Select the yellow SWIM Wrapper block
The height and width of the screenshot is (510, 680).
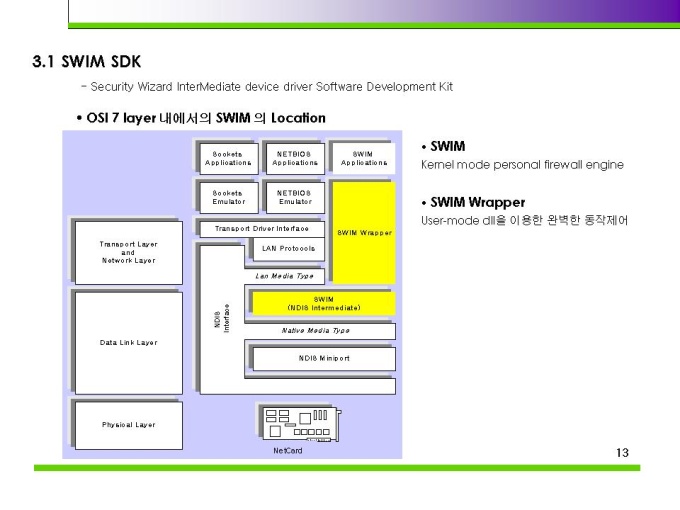[x=364, y=232]
